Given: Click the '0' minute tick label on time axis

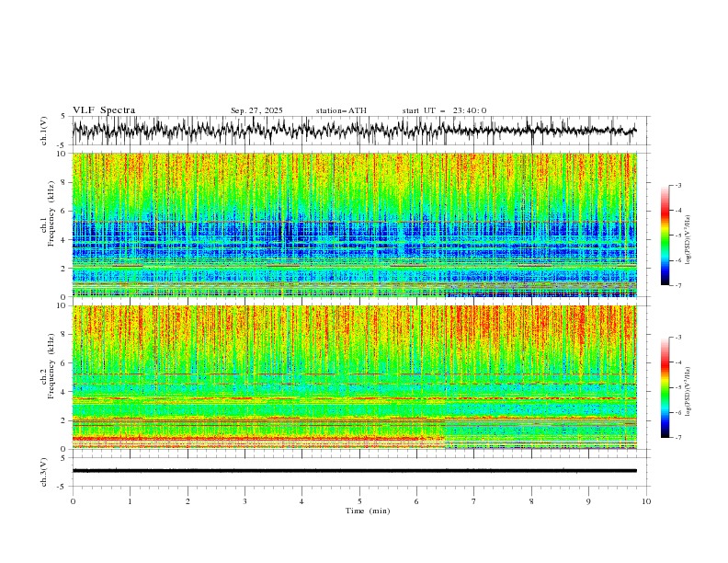Looking at the screenshot, I should (73, 501).
